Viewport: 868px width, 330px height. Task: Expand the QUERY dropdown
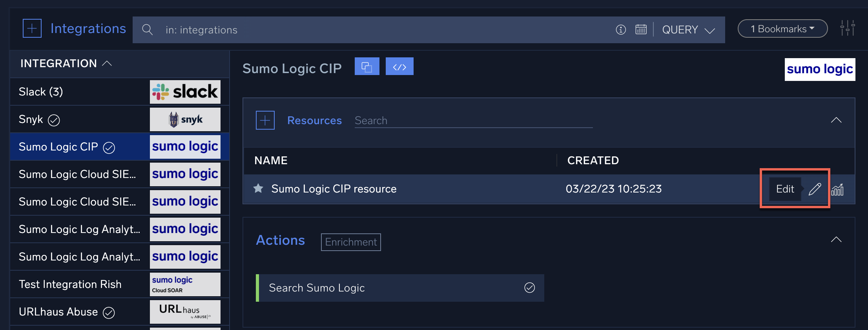click(688, 30)
